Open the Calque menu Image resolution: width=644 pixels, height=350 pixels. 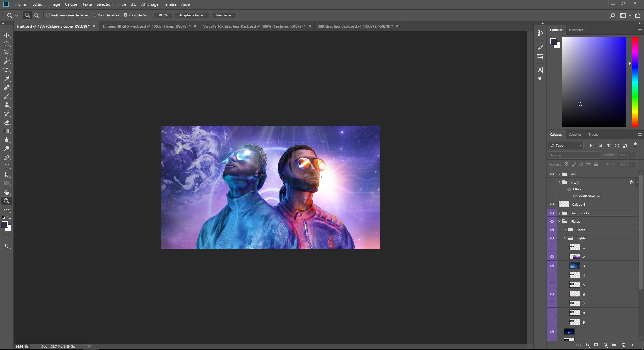pyautogui.click(x=71, y=4)
